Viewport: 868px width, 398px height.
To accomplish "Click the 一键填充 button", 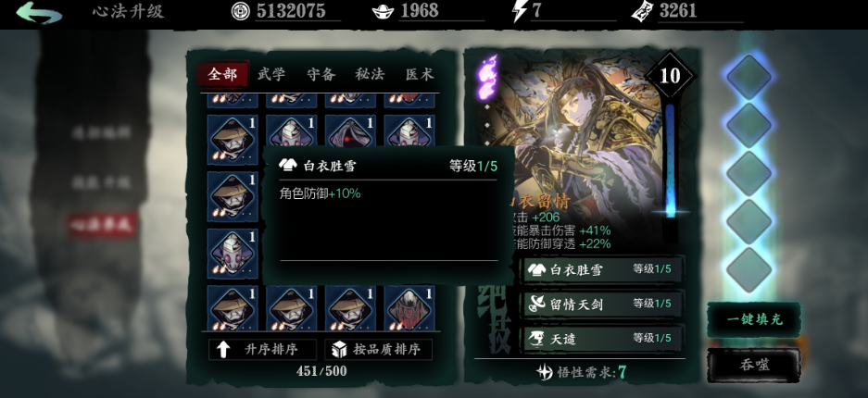I will (x=754, y=319).
